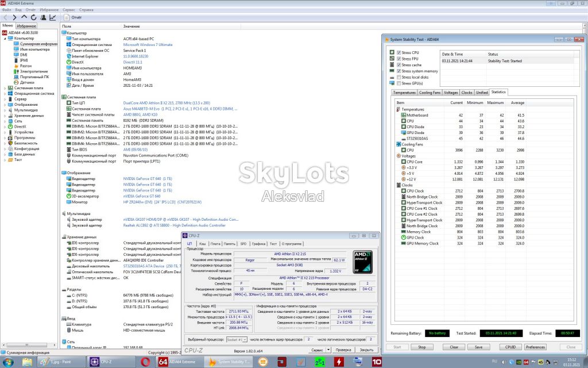588x368 pixels.
Task: Click Microsoft Windows 7 Ultimate link
Action: (148, 45)
